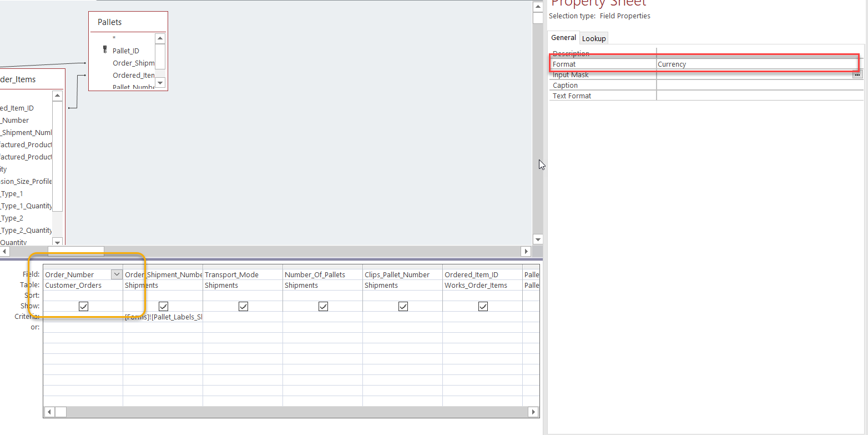Select the Input Mask property label

[571, 75]
